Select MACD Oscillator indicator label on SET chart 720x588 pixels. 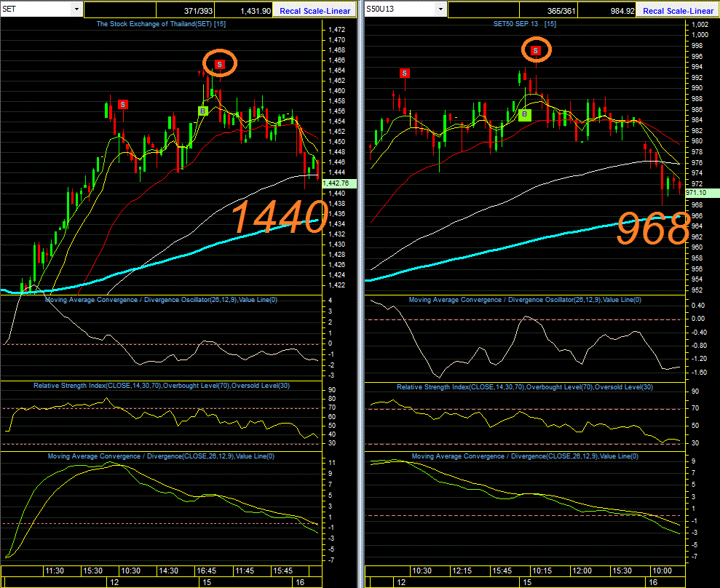click(x=161, y=300)
